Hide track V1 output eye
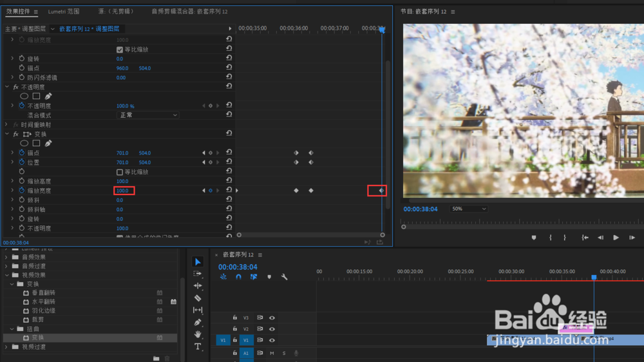Screen dimensions: 644x362 272,340
